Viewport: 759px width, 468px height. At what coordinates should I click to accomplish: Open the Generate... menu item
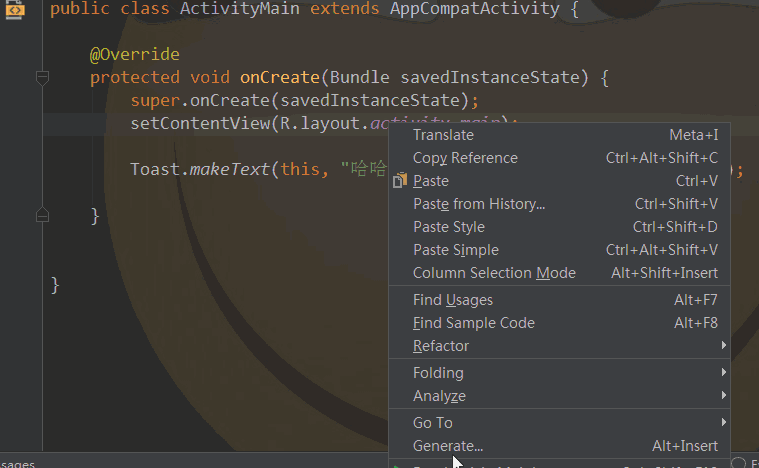tap(448, 446)
